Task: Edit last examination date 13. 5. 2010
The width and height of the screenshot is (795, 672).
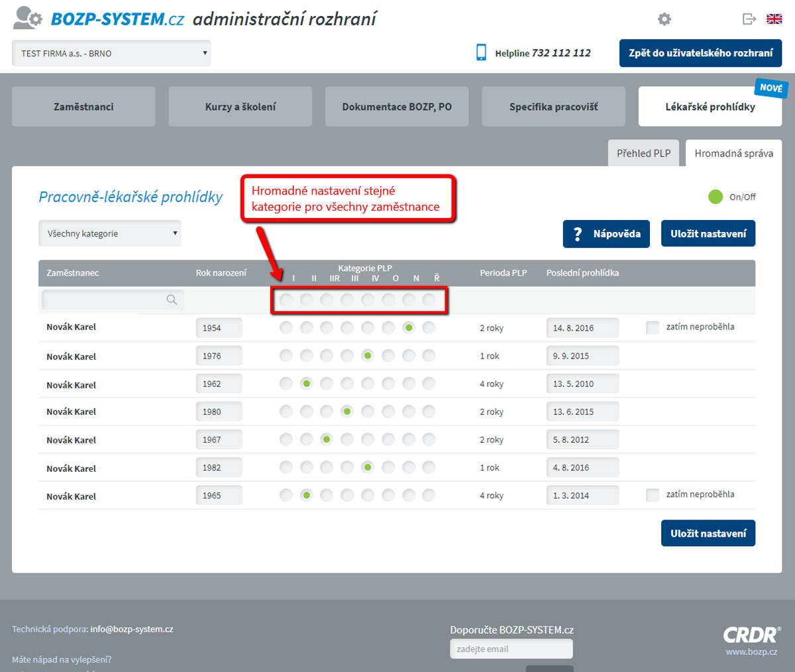Action: (583, 384)
